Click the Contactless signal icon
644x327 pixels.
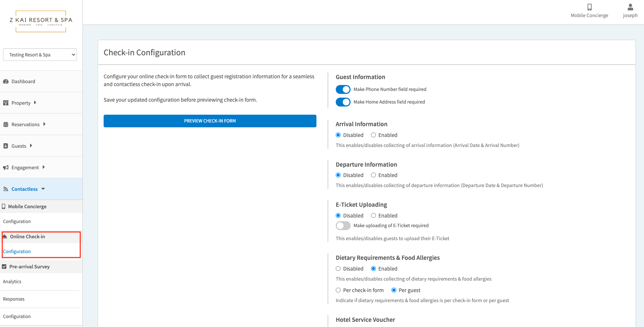tap(6, 189)
